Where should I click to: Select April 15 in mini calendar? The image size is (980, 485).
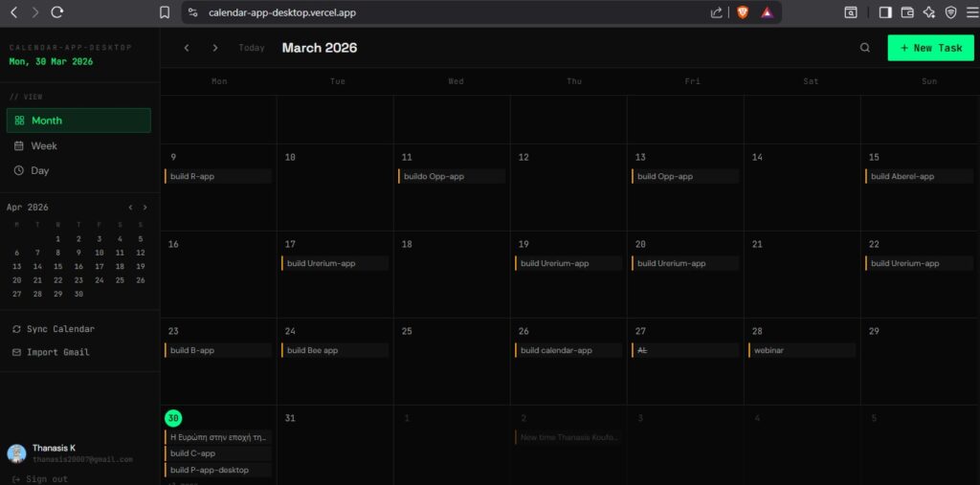coord(57,266)
